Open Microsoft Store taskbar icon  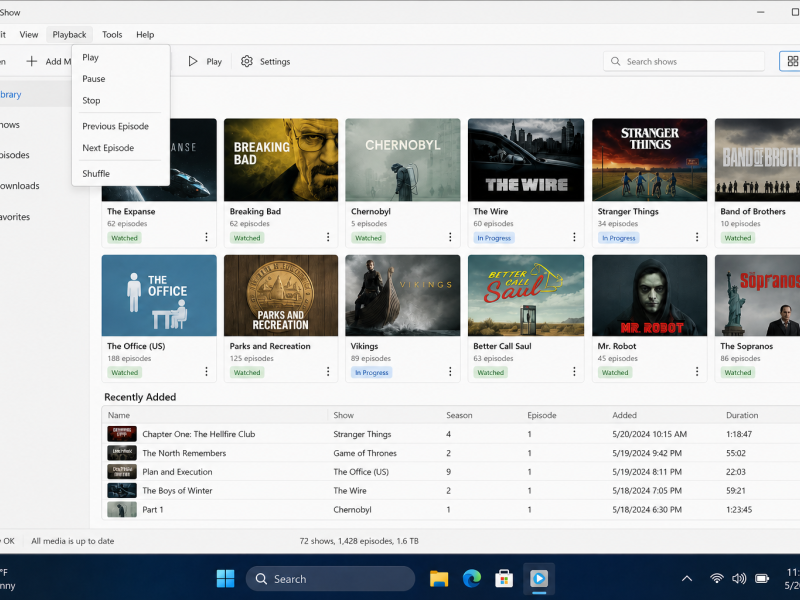click(x=504, y=579)
